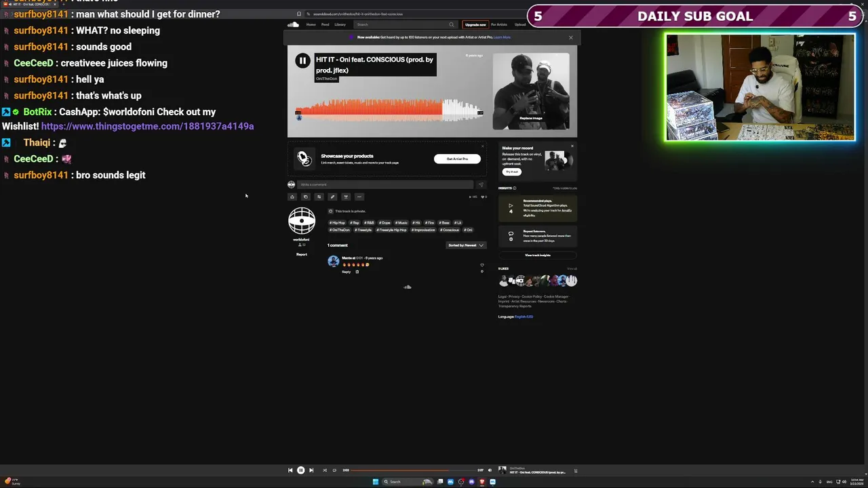Click the Discord icon in the taskbar
Viewport: 868px width, 488px height.
(x=471, y=482)
